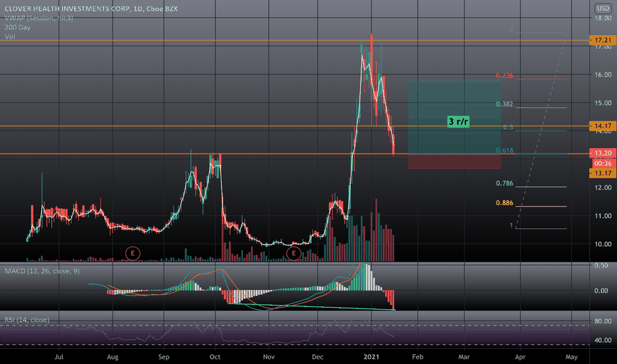Viewport: 617px width, 364px height.
Task: Click the 0.236 Fibonacci level label
Action: point(504,75)
